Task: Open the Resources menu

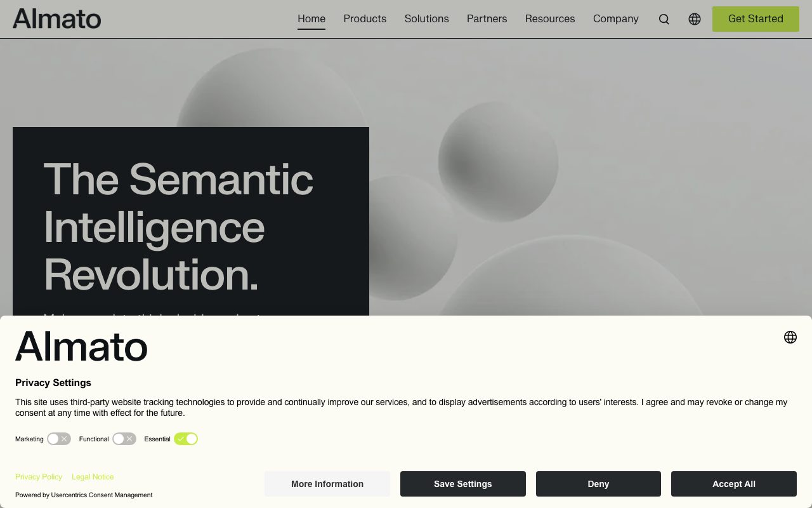Action: click(550, 19)
